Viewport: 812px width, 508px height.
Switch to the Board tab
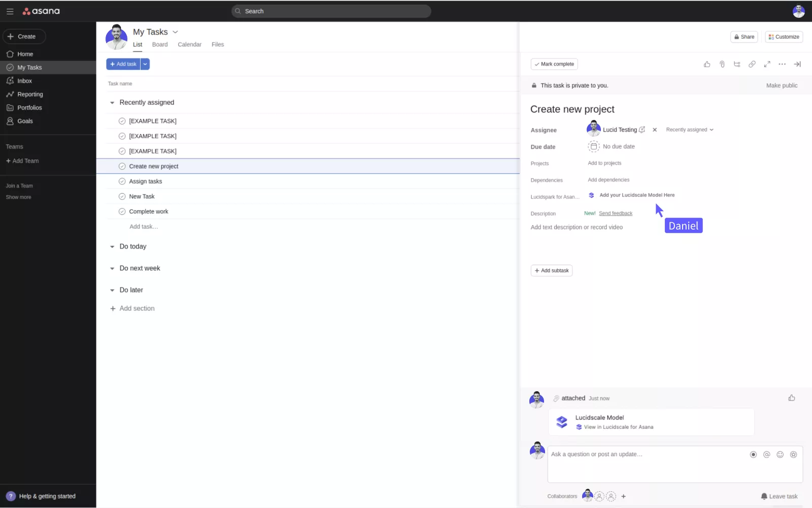click(x=159, y=45)
